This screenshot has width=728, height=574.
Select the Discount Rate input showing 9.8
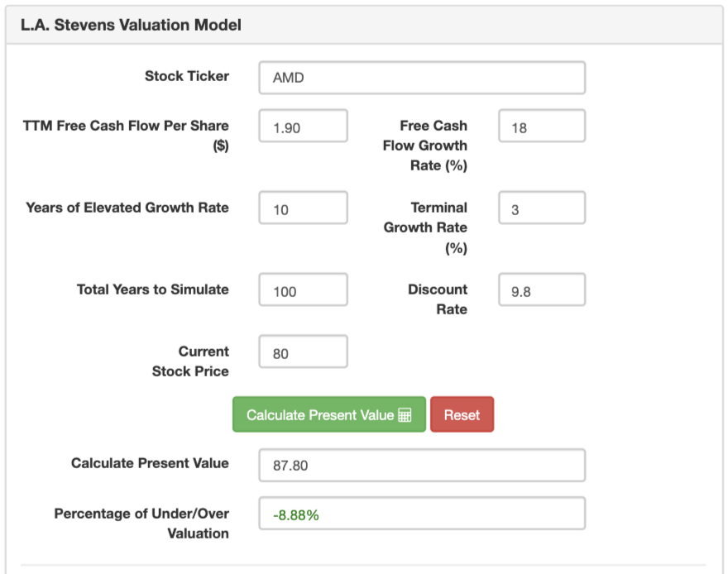coord(541,289)
